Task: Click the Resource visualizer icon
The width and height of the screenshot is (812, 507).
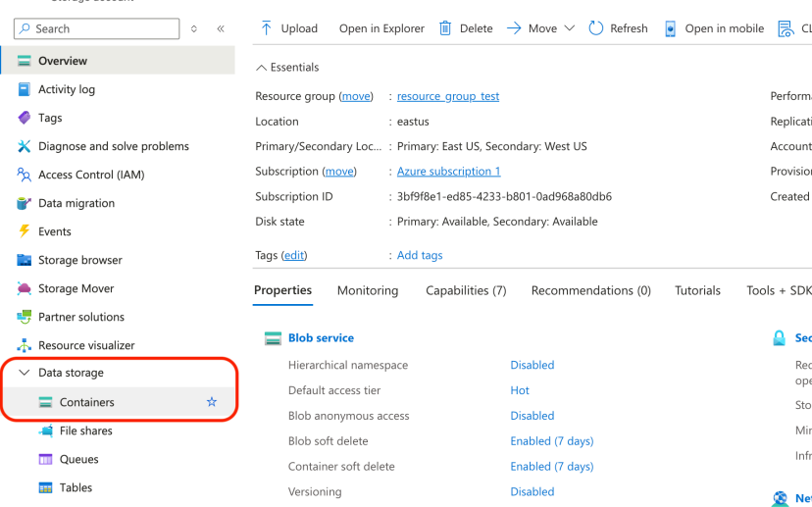Action: 25,345
